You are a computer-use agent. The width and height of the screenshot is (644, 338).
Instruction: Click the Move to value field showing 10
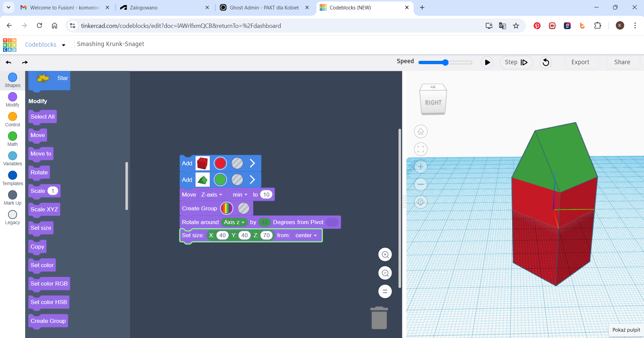pyautogui.click(x=266, y=195)
